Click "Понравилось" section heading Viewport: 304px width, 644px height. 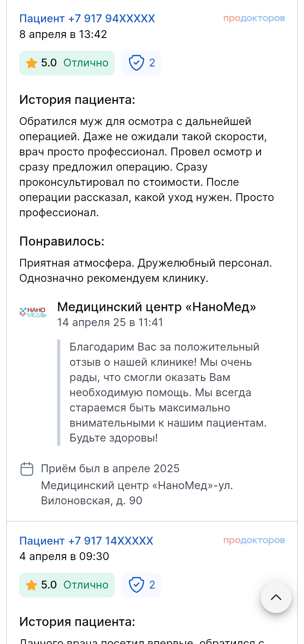coord(62,241)
